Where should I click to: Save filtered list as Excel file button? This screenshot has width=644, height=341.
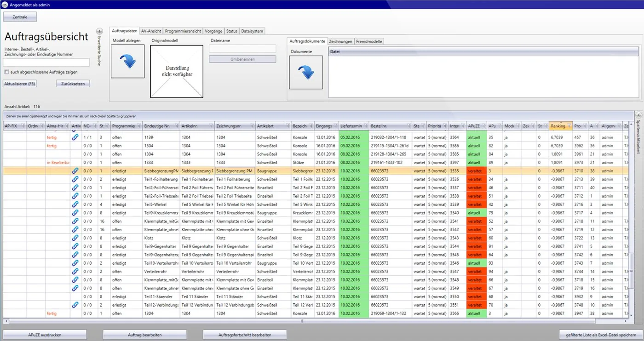coord(601,335)
